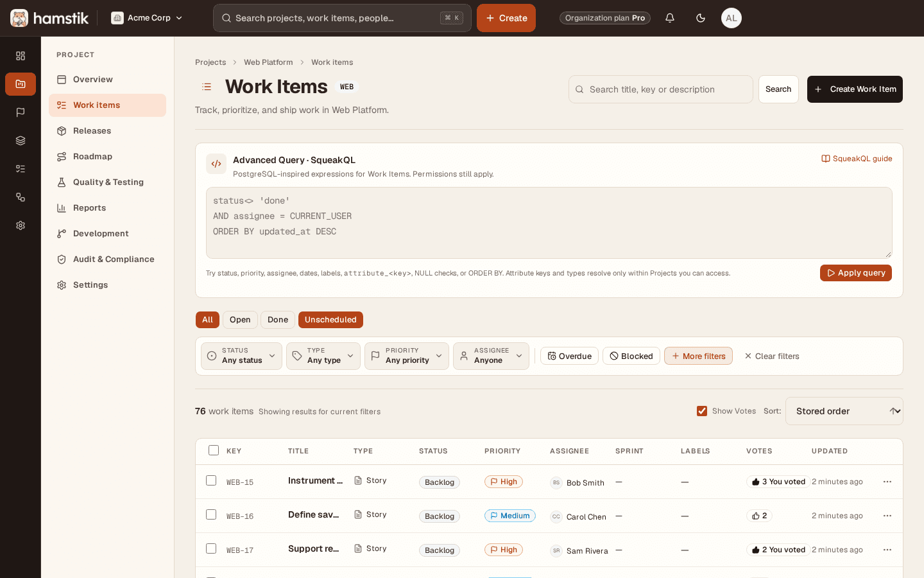Open the AL user avatar menu
This screenshot has height=578, width=924.
pos(732,18)
